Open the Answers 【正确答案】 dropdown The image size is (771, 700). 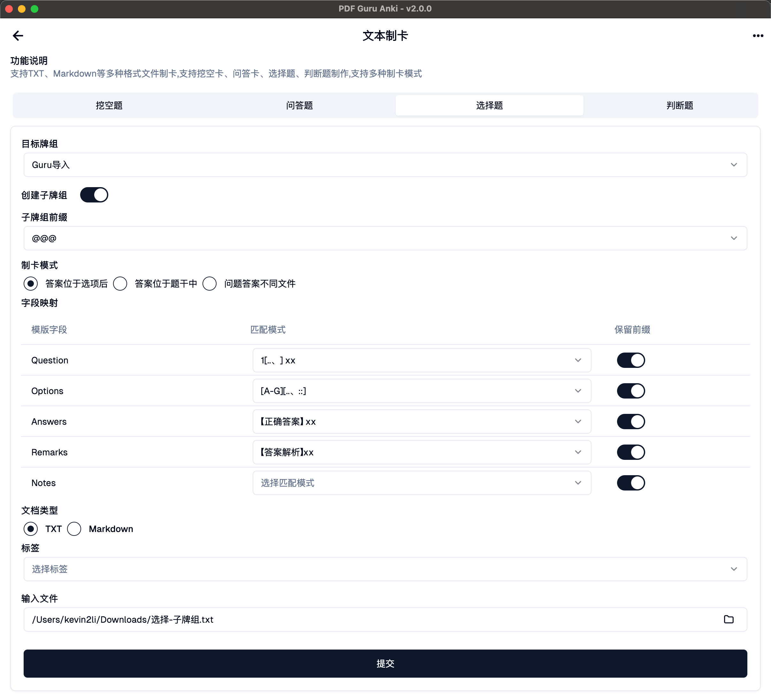coord(422,421)
